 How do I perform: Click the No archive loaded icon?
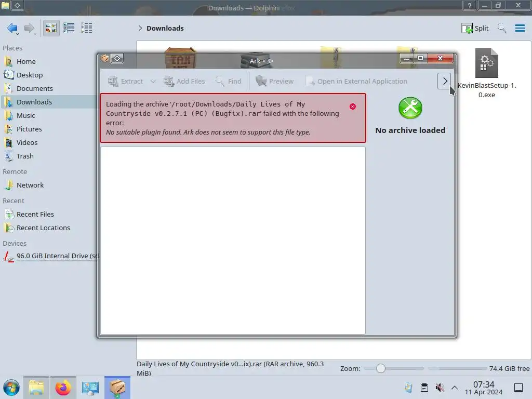[410, 108]
